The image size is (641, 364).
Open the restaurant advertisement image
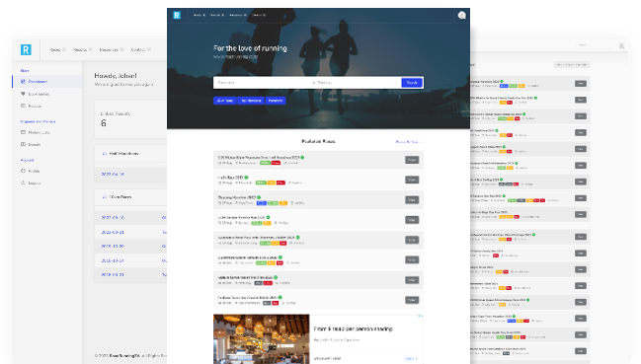(x=261, y=338)
